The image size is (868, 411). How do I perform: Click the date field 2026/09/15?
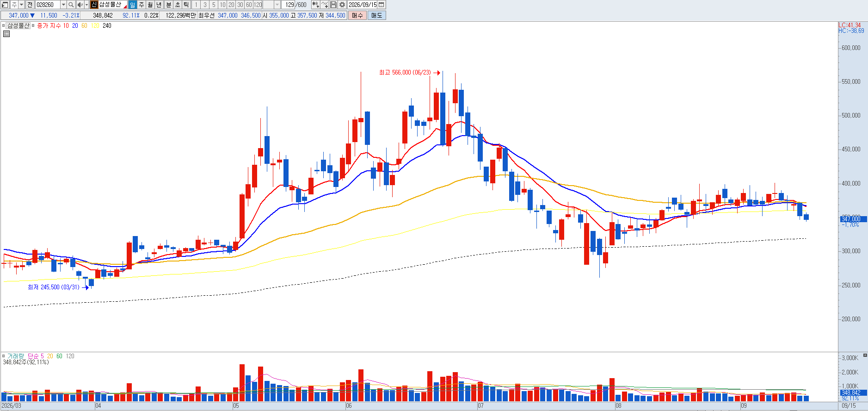(363, 5)
